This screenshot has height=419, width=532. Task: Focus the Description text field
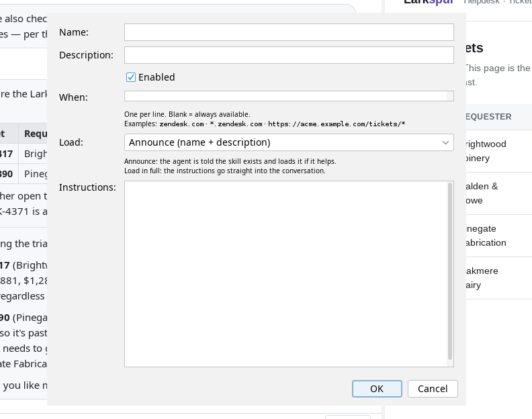(289, 55)
